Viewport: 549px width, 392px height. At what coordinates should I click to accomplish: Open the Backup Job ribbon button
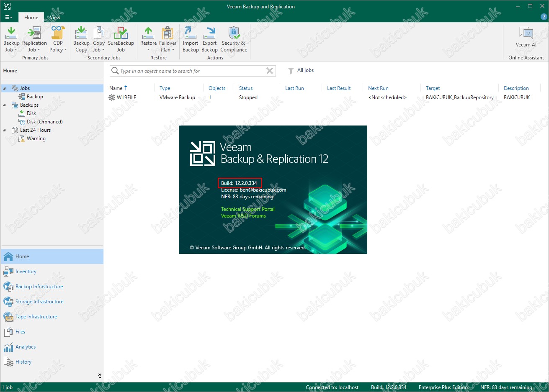[11, 39]
